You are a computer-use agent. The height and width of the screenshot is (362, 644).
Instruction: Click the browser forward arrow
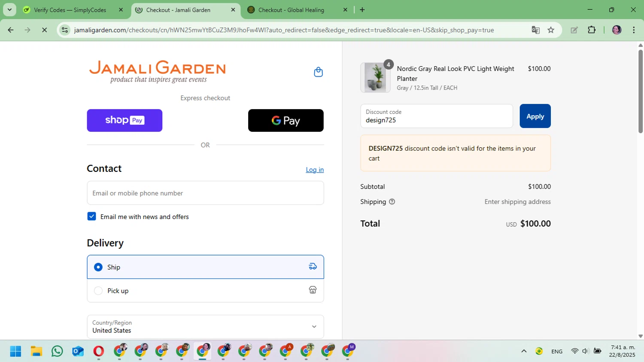(x=27, y=30)
